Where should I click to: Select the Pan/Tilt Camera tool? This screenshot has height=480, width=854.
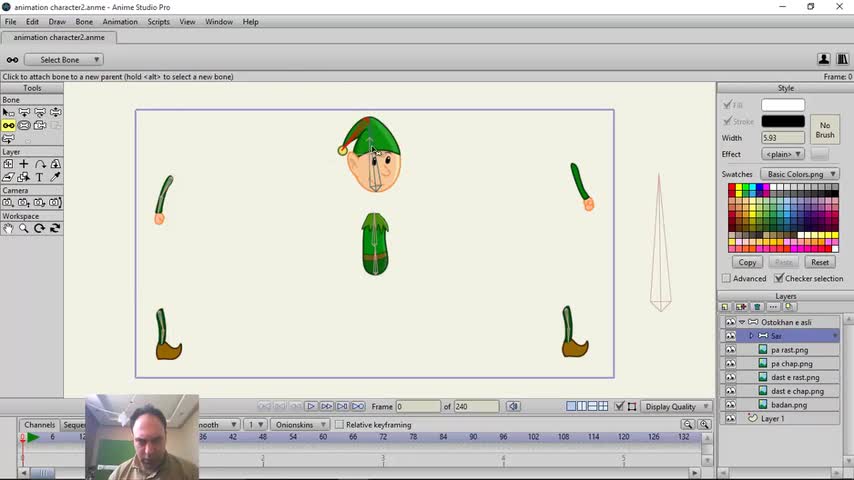56,203
